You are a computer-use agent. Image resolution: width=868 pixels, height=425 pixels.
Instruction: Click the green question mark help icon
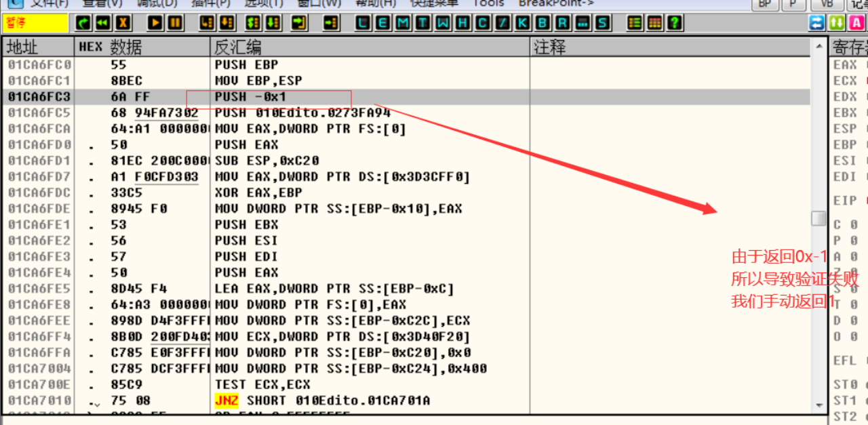coord(674,23)
